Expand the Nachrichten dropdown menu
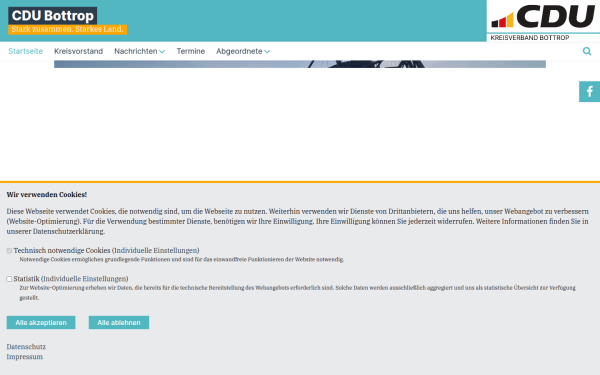600x375 pixels. coord(139,51)
